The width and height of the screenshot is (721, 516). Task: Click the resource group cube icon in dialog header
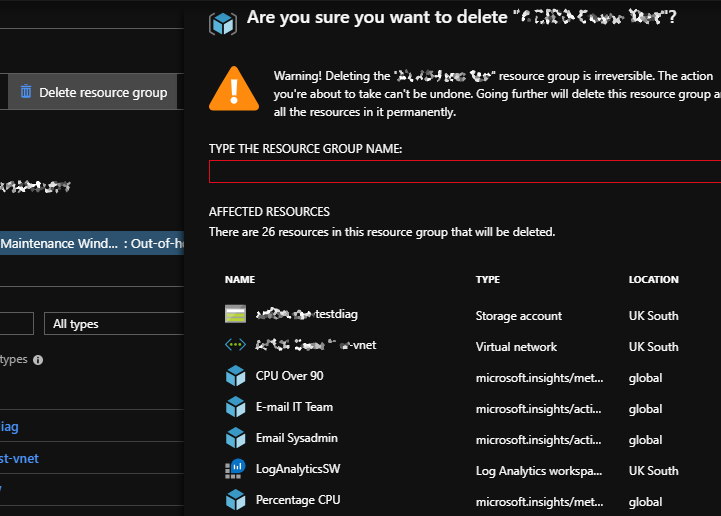pos(221,22)
